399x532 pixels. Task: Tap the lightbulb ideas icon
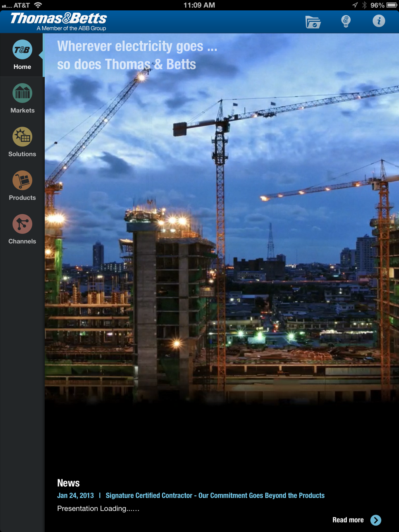346,21
